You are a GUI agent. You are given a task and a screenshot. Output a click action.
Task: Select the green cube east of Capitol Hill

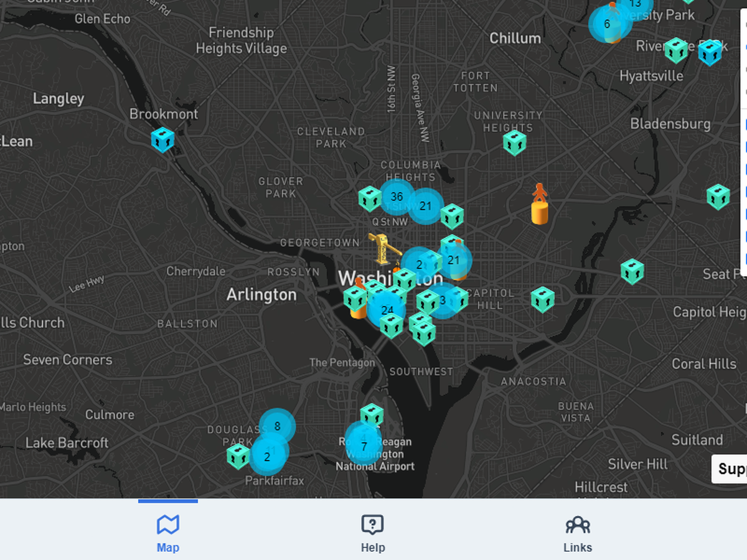click(x=543, y=299)
